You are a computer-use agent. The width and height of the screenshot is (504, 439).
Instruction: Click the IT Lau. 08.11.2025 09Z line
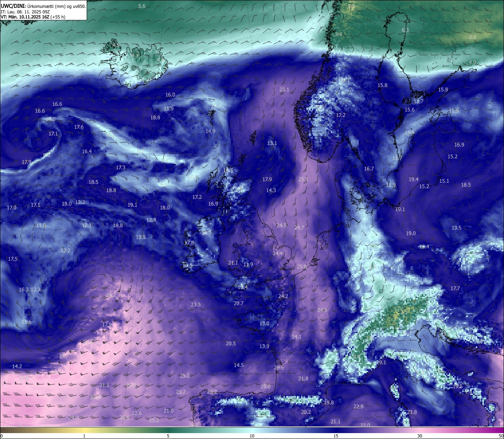(x=25, y=12)
